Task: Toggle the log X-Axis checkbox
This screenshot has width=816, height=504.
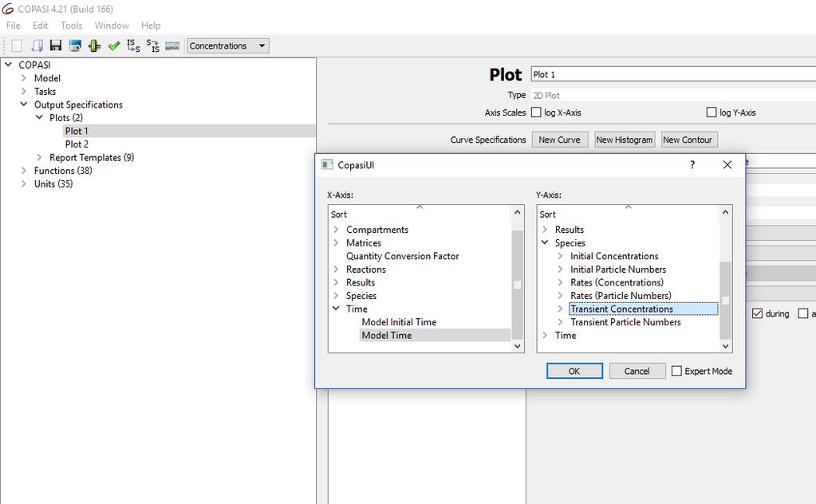Action: [x=536, y=112]
